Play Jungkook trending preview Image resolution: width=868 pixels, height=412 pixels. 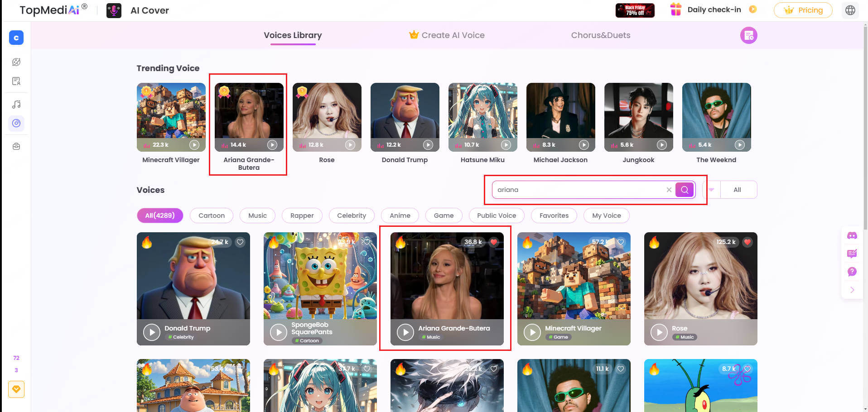click(x=662, y=145)
